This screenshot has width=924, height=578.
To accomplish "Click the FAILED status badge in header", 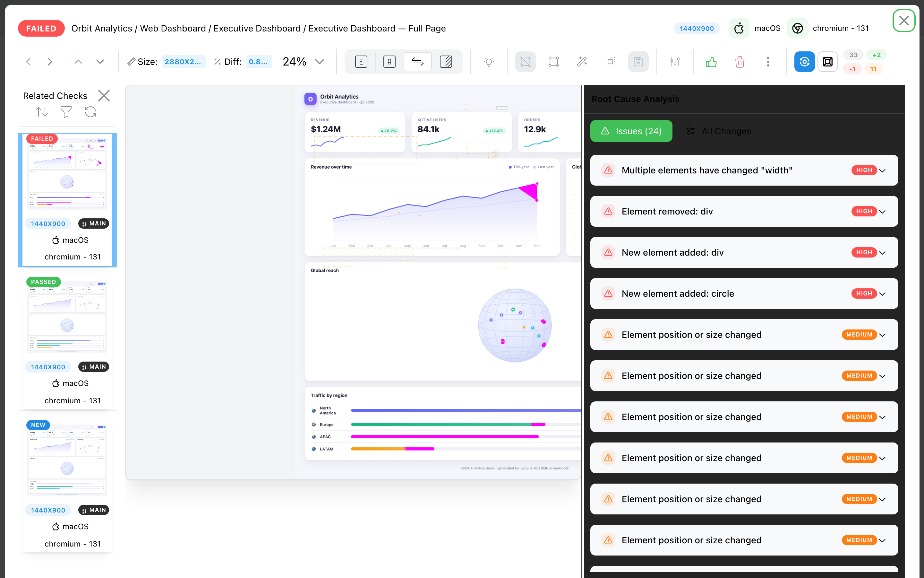I will click(41, 28).
